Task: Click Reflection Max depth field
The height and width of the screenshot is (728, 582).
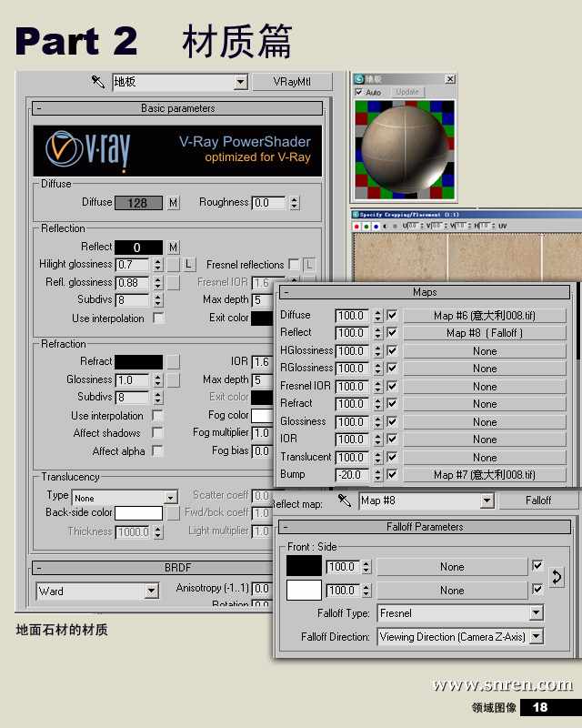Action: click(x=262, y=300)
